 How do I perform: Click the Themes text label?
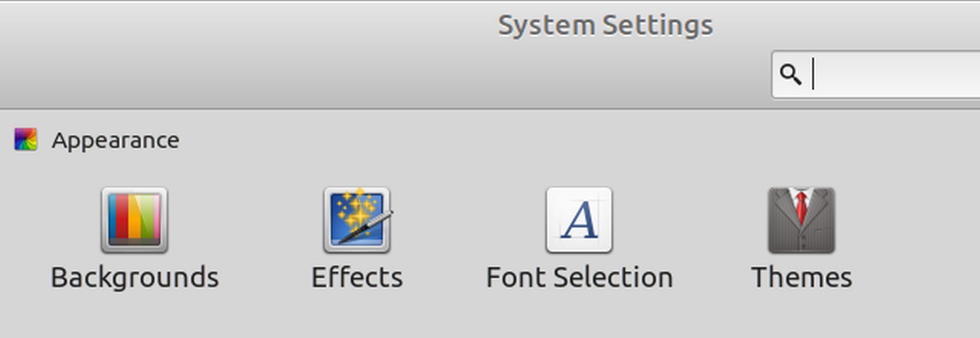[x=801, y=278]
